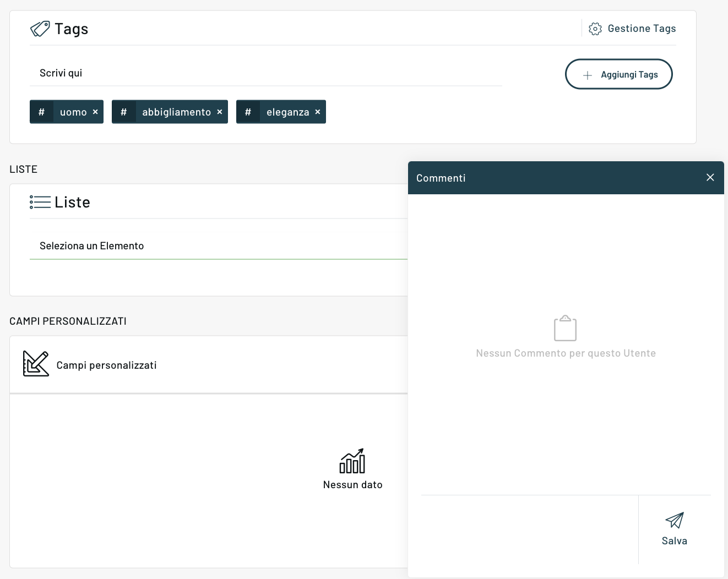The image size is (728, 579).
Task: Click the hash symbol of eleganza tag
Action: point(248,112)
